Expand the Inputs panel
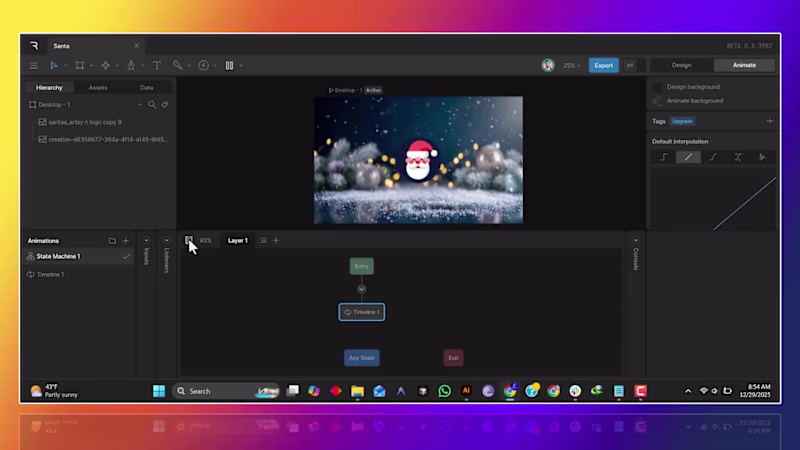Image resolution: width=800 pixels, height=450 pixels. 146,240
